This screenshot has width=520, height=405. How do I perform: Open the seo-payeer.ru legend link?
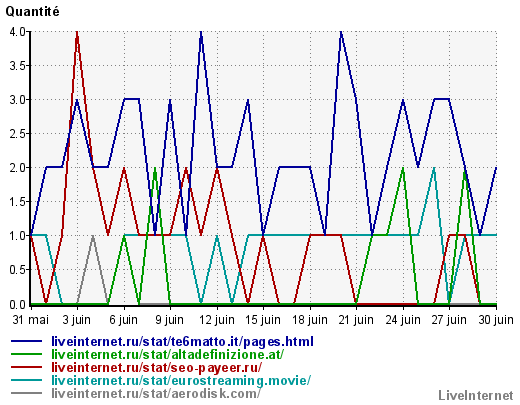157,367
